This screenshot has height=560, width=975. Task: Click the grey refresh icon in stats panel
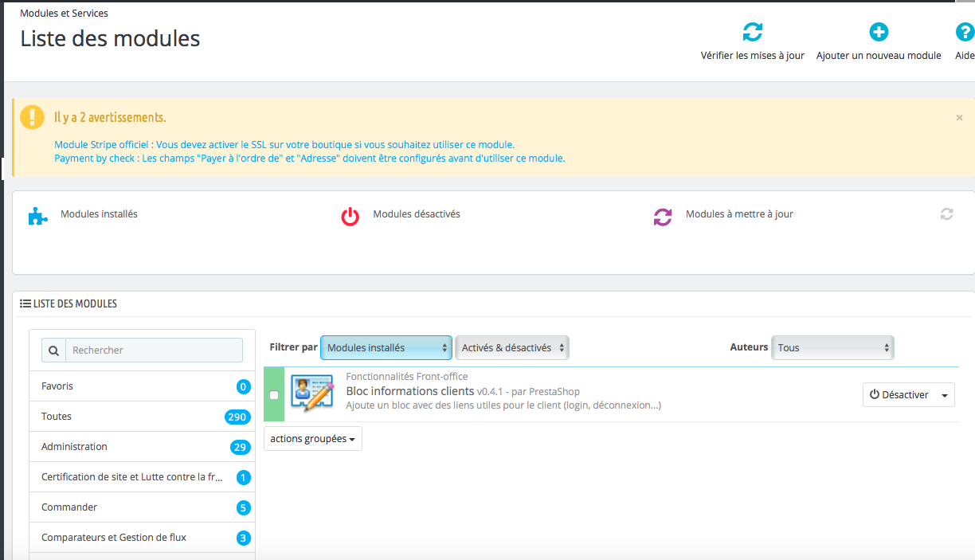pyautogui.click(x=946, y=214)
